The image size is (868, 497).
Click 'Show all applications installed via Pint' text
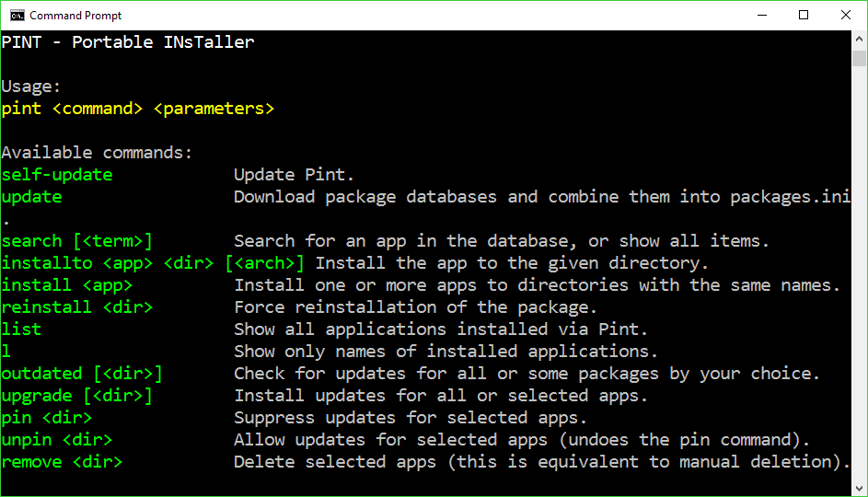pyautogui.click(x=441, y=329)
